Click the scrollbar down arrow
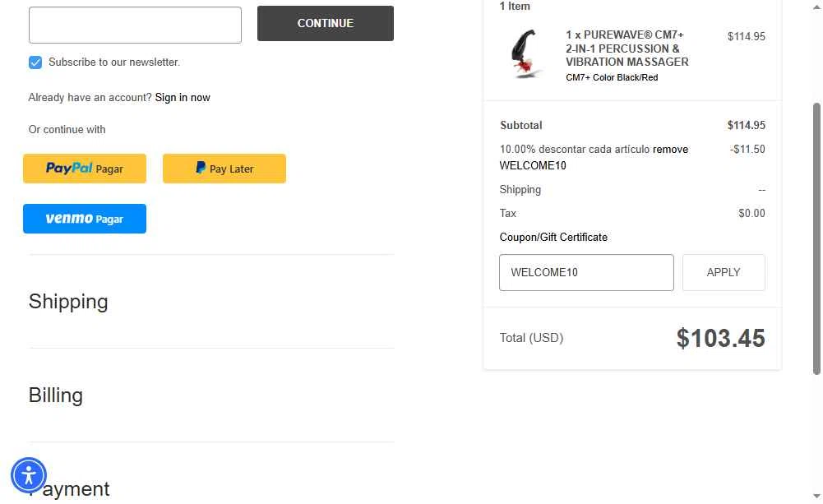Screen dimensions: 823x504 (816, 496)
